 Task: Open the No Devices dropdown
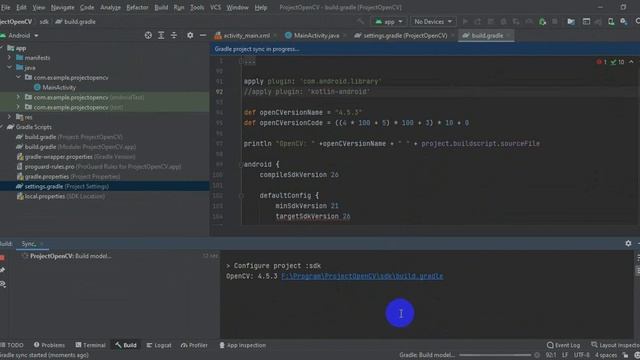[x=433, y=21]
